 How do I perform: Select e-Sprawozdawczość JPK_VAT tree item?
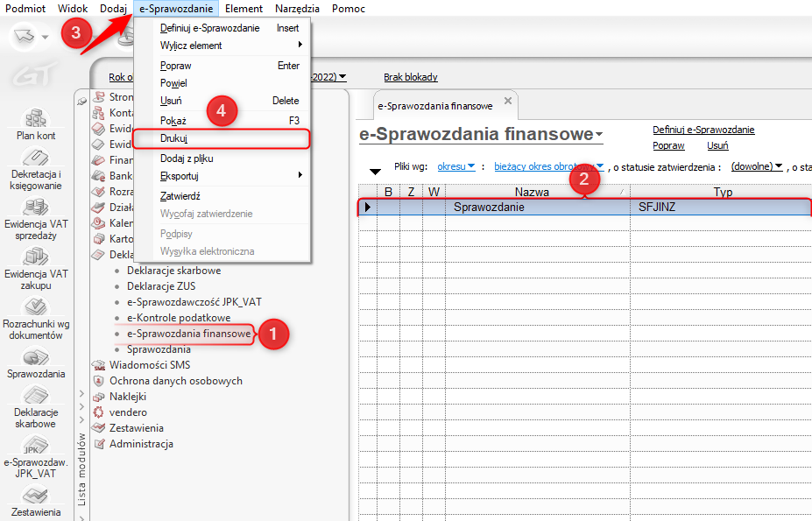pyautogui.click(x=194, y=302)
